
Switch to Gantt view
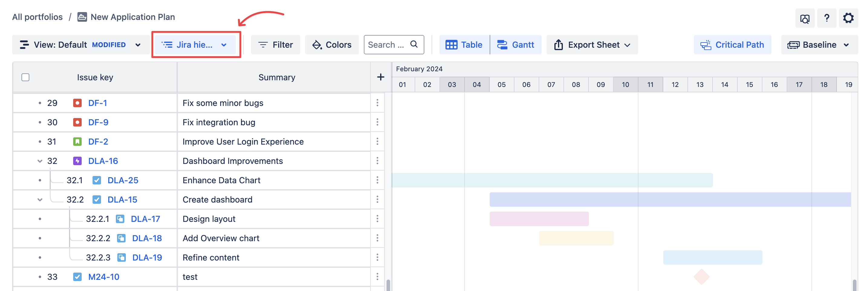[516, 45]
